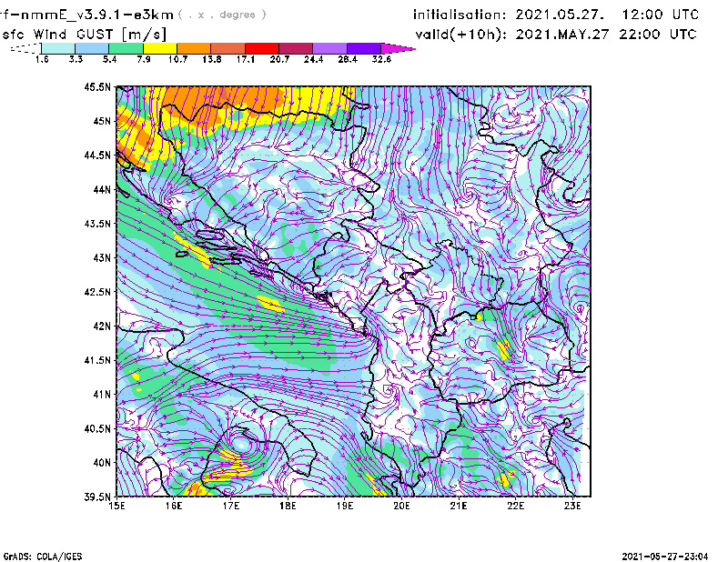Click the "44N" latitude label
Viewport: 728px width, 562px height.
point(102,189)
